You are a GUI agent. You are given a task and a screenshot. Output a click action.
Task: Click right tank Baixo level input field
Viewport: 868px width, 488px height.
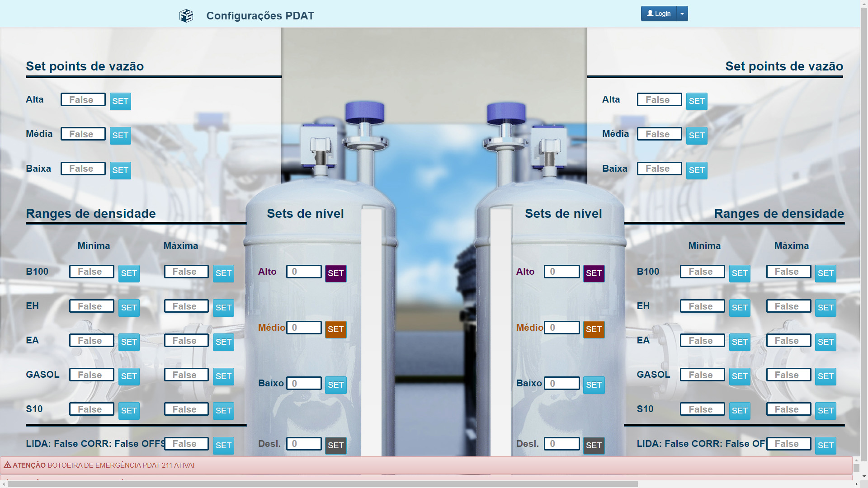coord(561,384)
